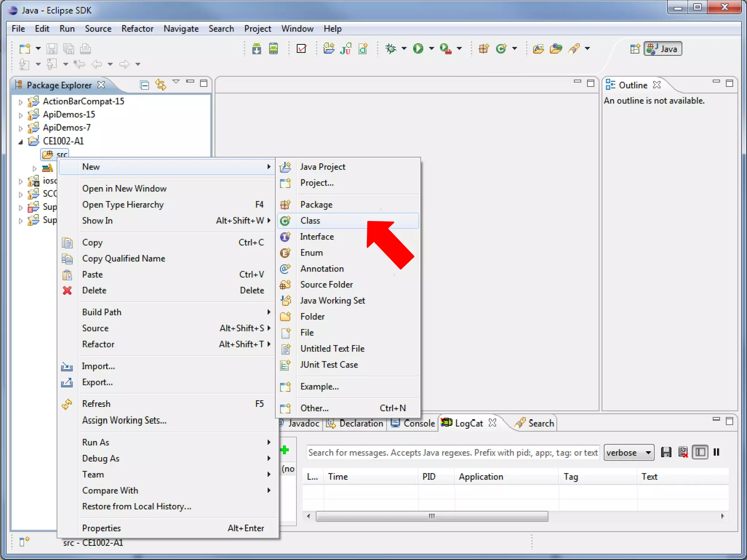
Task: Select Source Folder from New submenu
Action: click(x=348, y=284)
